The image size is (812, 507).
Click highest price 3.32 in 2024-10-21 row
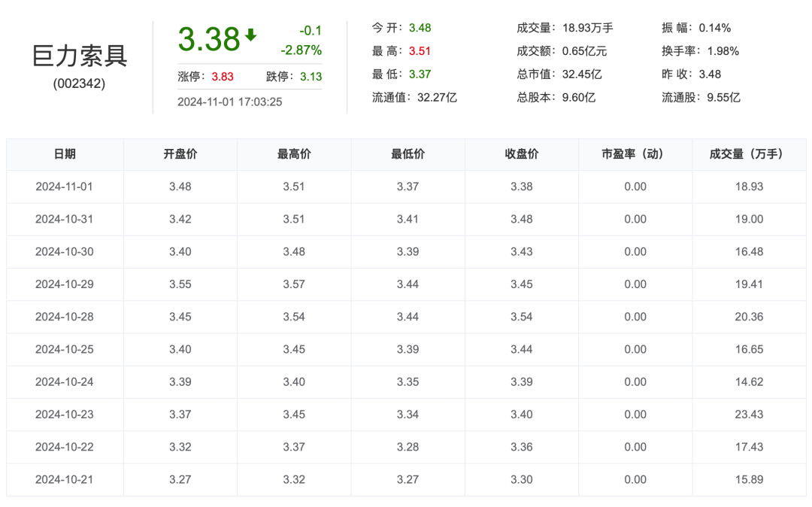294,480
